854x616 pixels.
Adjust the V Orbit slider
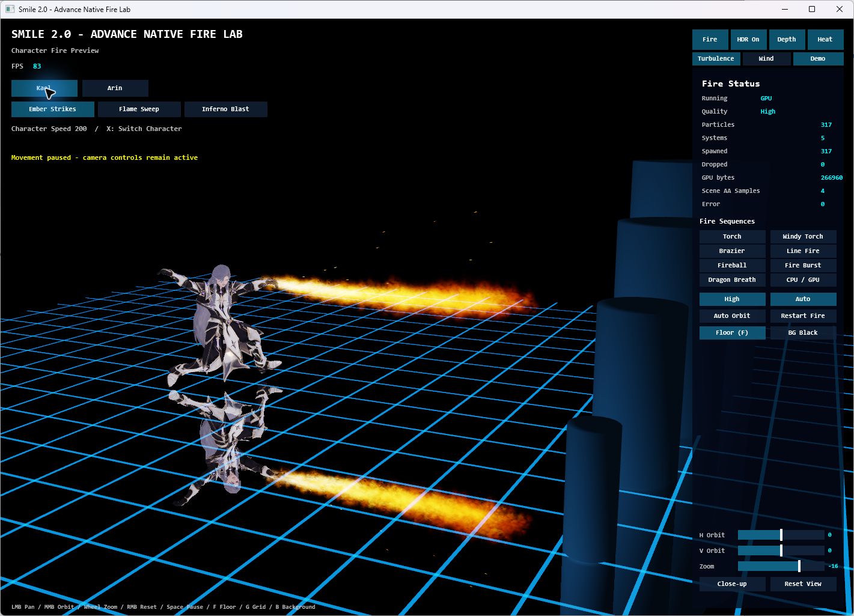(x=781, y=550)
